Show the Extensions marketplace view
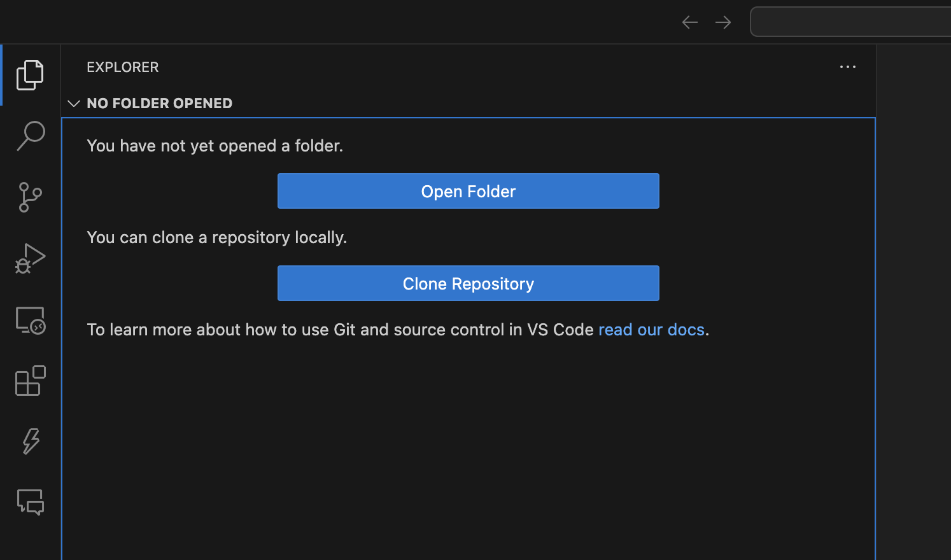 click(30, 381)
